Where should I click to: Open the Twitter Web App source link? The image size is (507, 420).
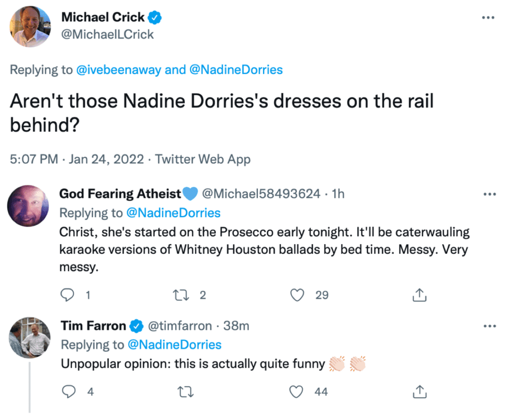(x=203, y=159)
